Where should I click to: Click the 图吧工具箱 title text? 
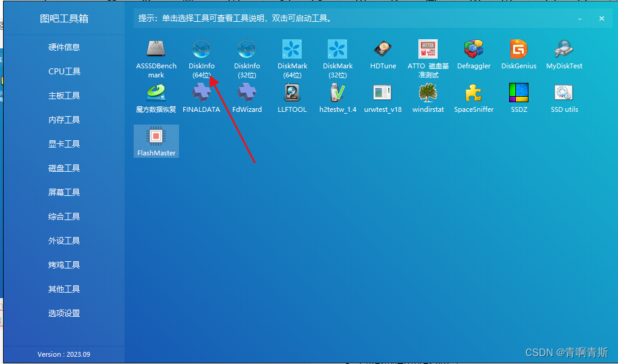point(64,19)
